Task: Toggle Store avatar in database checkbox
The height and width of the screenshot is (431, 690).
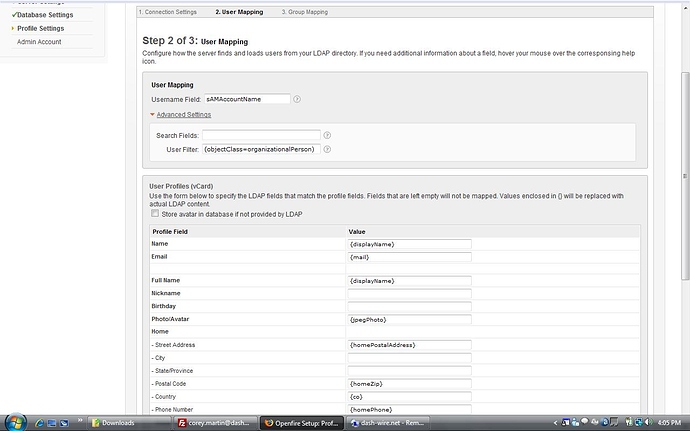Action: (155, 214)
